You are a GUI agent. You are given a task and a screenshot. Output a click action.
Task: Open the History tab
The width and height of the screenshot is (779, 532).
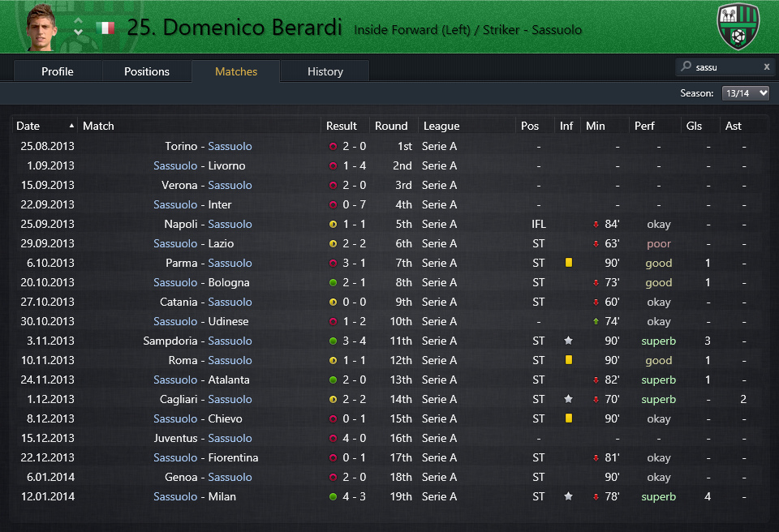(325, 71)
